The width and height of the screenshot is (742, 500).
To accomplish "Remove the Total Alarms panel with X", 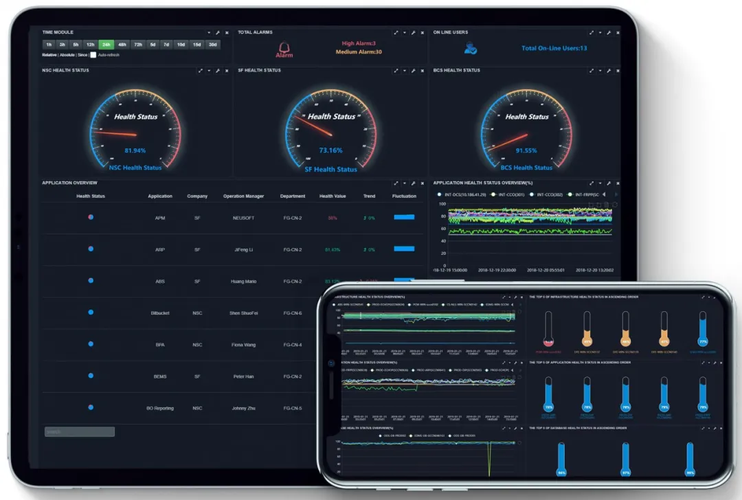I will pyautogui.click(x=422, y=33).
